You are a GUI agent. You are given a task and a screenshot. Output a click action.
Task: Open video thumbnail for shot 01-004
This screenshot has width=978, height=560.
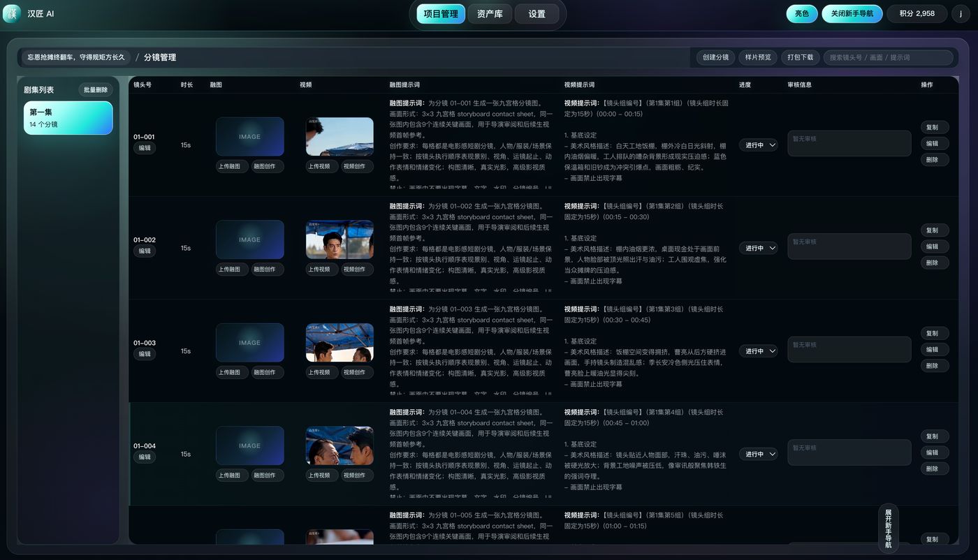coord(340,445)
